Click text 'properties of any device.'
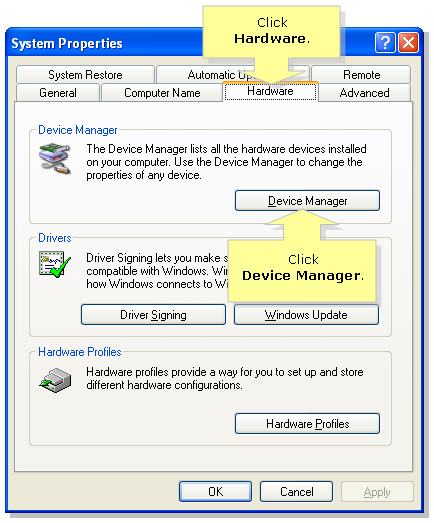Image resolution: width=434 pixels, height=523 pixels. (144, 175)
